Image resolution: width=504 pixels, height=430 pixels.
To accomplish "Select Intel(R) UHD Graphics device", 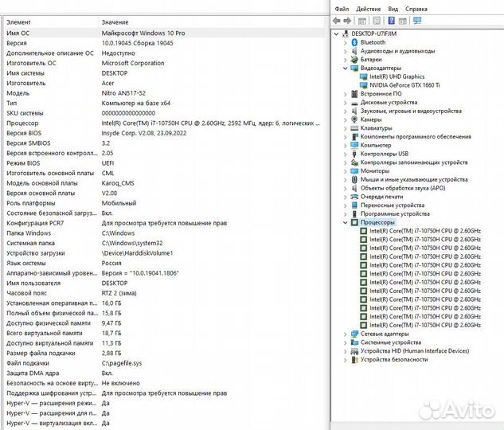I will click(397, 76).
